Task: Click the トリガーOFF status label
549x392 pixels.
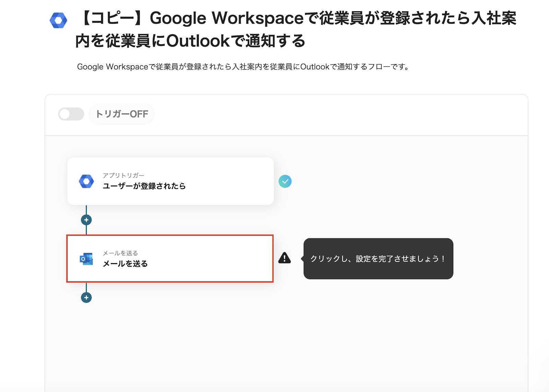Action: point(122,114)
